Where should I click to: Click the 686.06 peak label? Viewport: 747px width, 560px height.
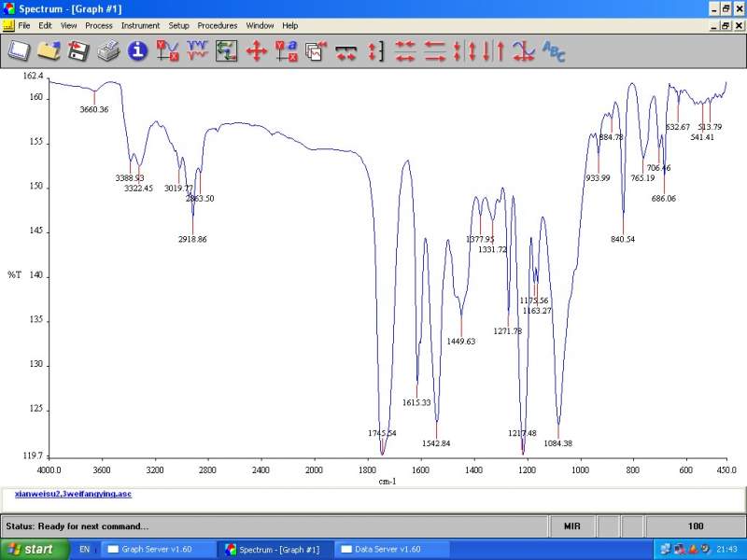click(664, 199)
